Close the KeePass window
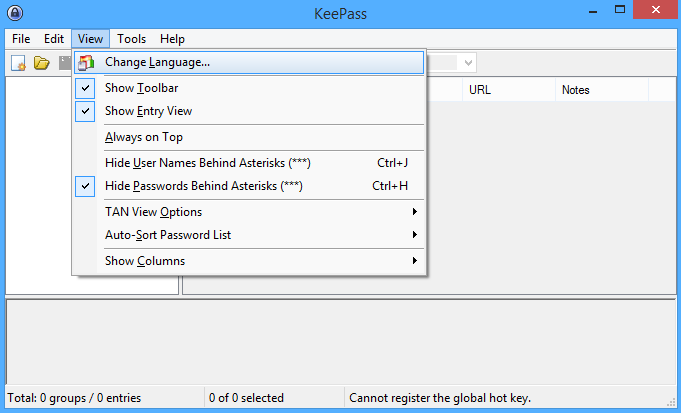The height and width of the screenshot is (413, 681). 656,10
